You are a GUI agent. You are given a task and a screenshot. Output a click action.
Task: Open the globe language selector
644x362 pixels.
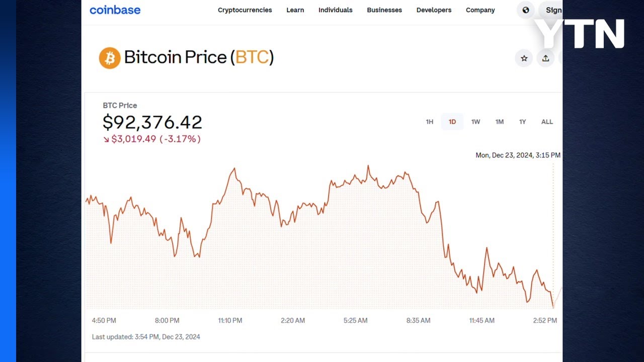pos(526,10)
